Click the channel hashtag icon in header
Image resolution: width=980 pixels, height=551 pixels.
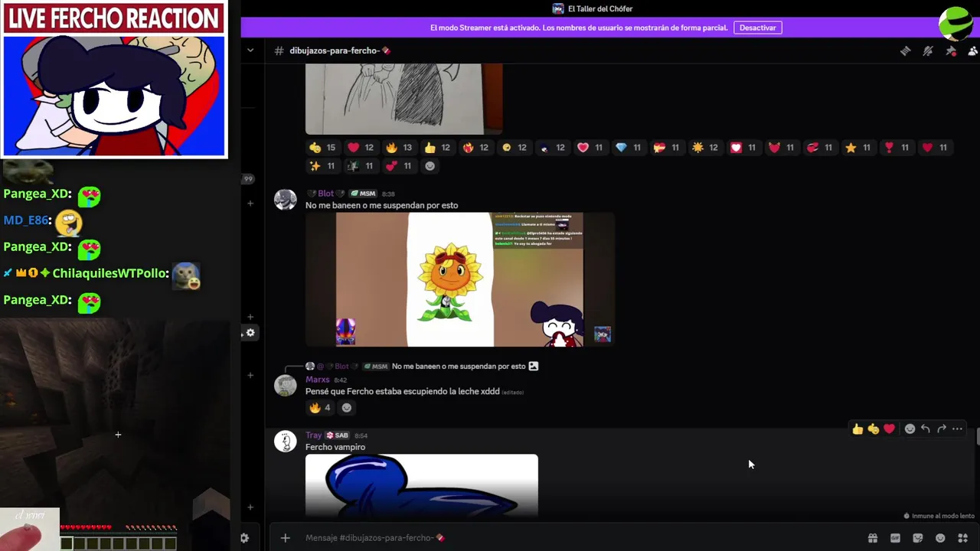point(279,51)
